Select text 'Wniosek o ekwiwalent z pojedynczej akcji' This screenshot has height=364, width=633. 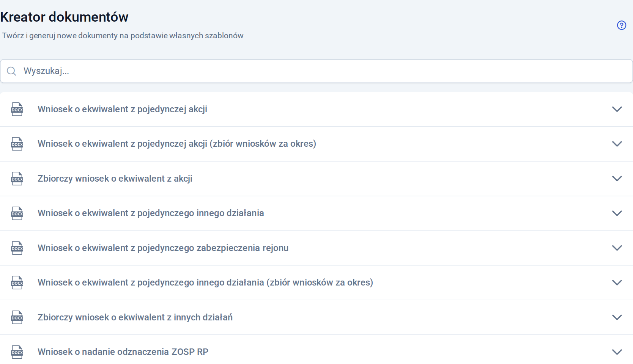122,109
